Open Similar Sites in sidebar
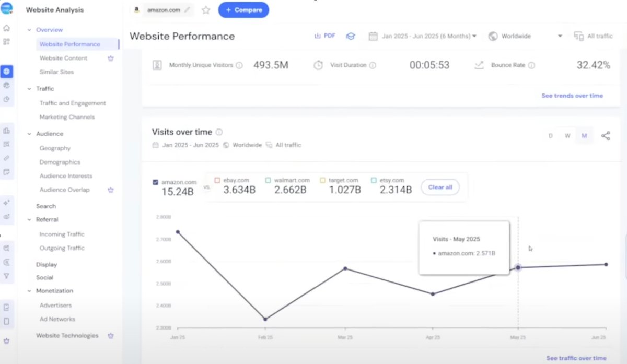This screenshot has height=364, width=627. [x=56, y=72]
